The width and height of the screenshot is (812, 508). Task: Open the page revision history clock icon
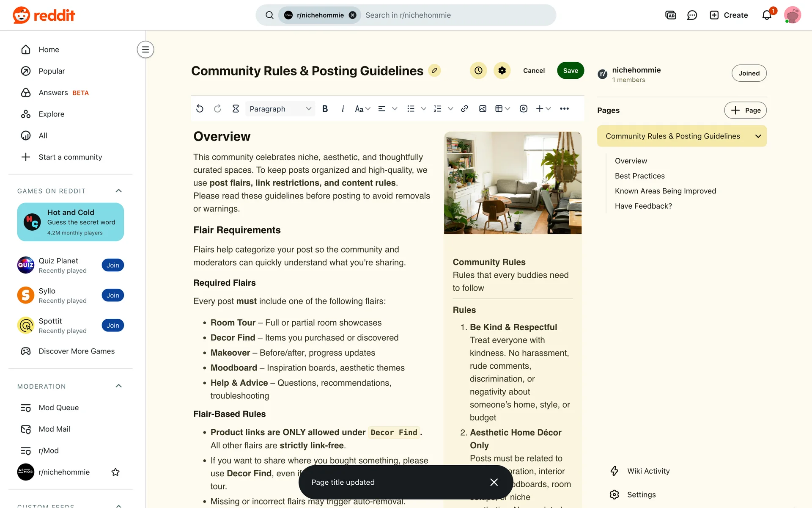point(478,71)
